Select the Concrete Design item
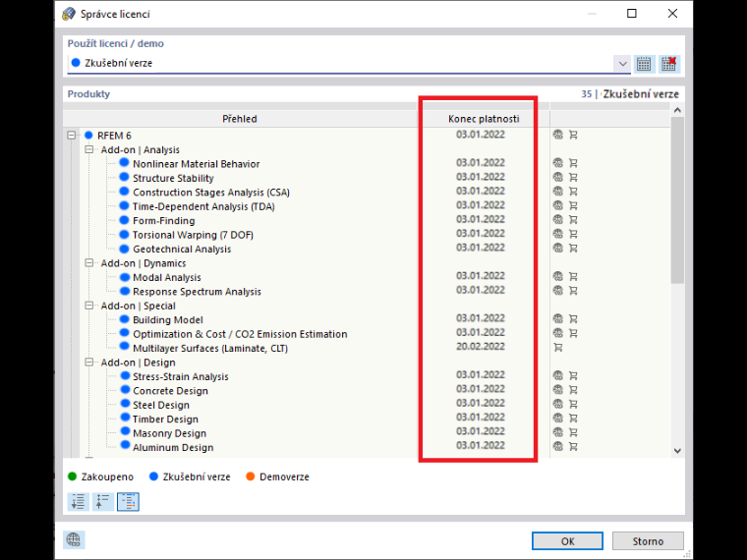The height and width of the screenshot is (560, 747). [x=171, y=391]
